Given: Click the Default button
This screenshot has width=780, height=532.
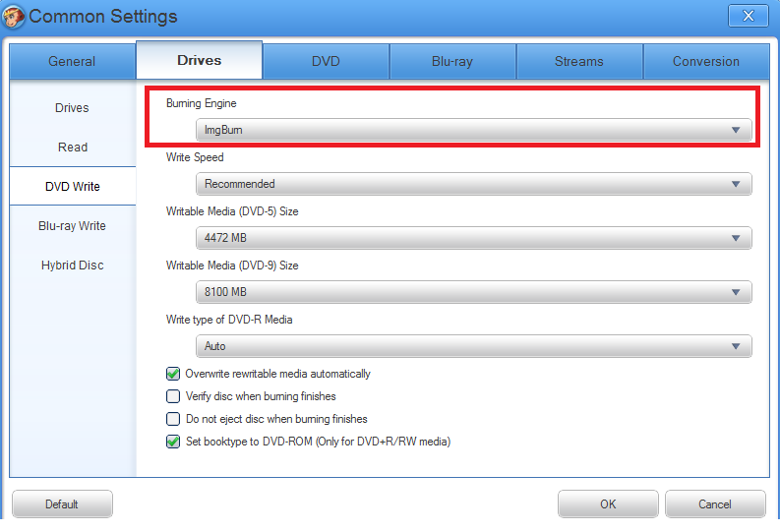Looking at the screenshot, I should pos(62,504).
